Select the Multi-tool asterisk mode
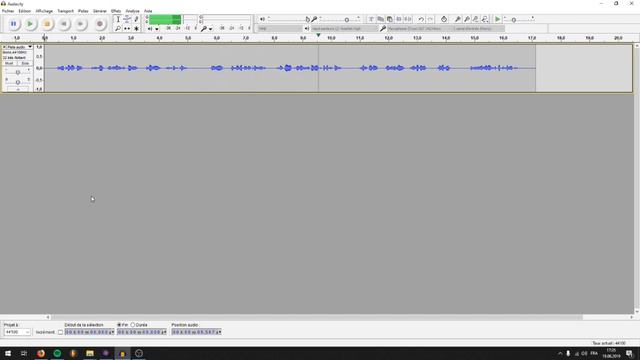The width and height of the screenshot is (640, 360). [136, 29]
